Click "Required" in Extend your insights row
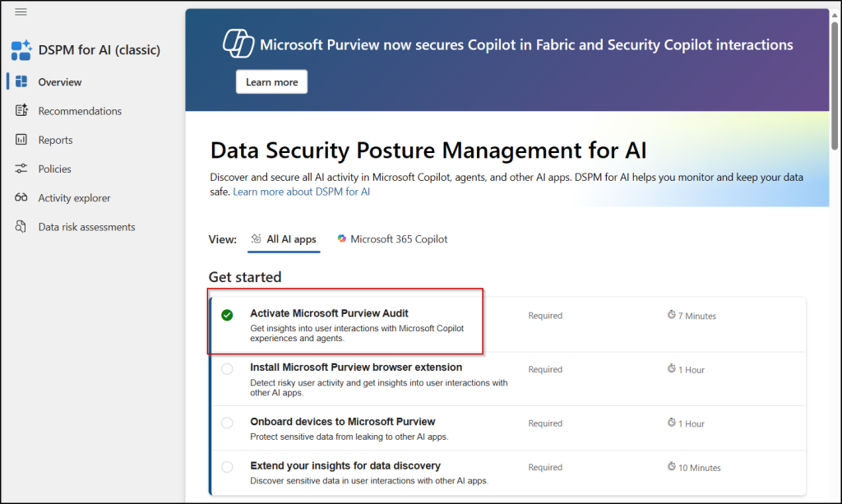 545,468
